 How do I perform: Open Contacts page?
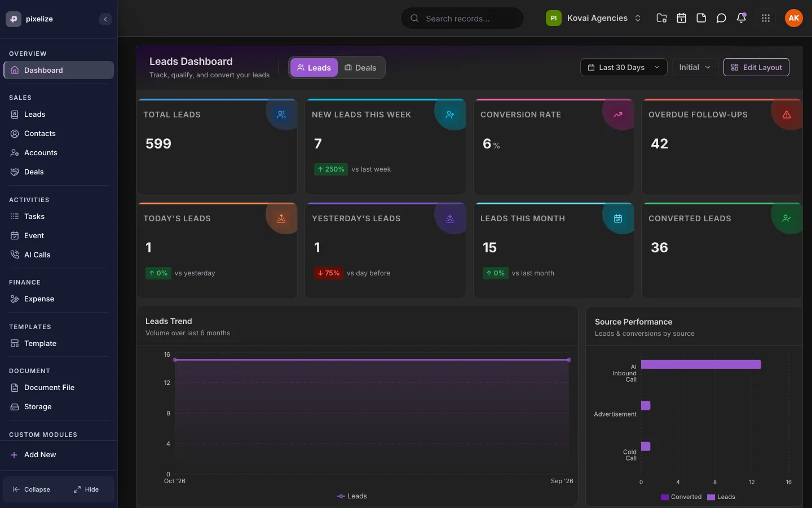59,133
